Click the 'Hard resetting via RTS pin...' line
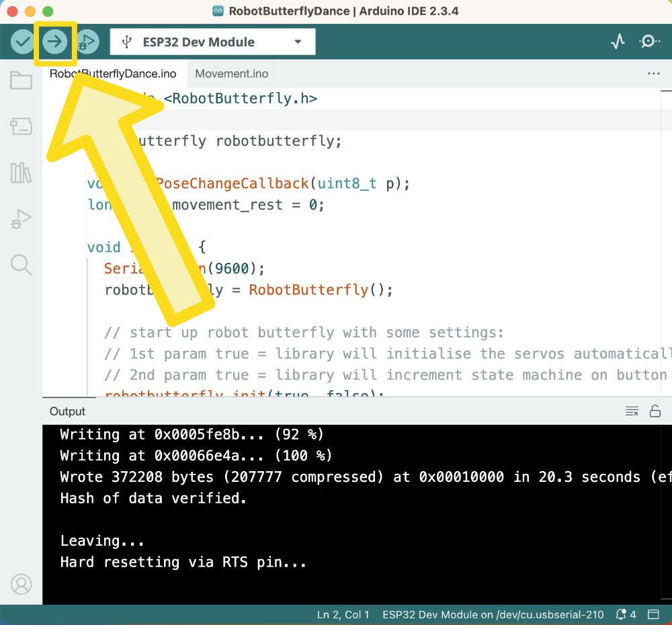 [x=183, y=562]
